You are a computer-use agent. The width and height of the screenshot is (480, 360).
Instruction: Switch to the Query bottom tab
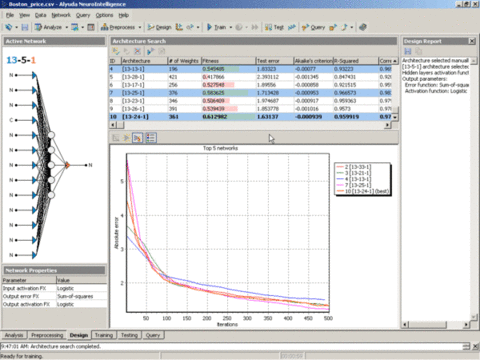pos(153,335)
